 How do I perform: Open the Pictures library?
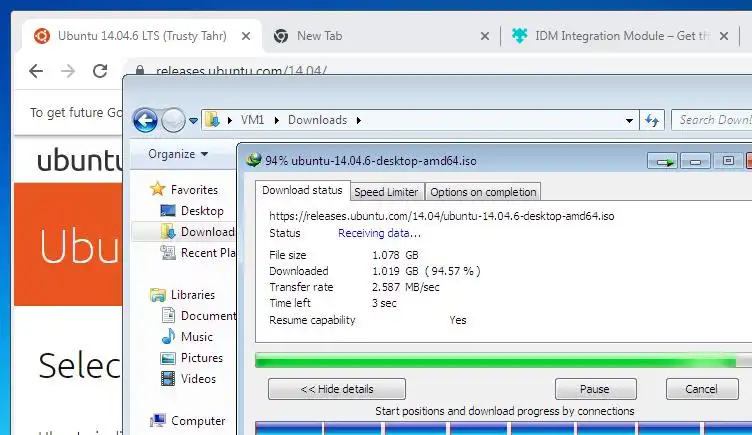click(x=192, y=358)
